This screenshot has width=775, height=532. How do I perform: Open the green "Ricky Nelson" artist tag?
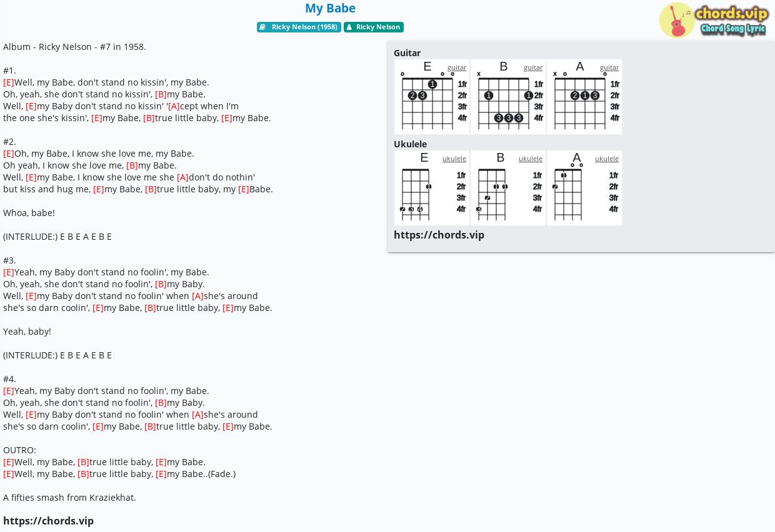tap(374, 27)
